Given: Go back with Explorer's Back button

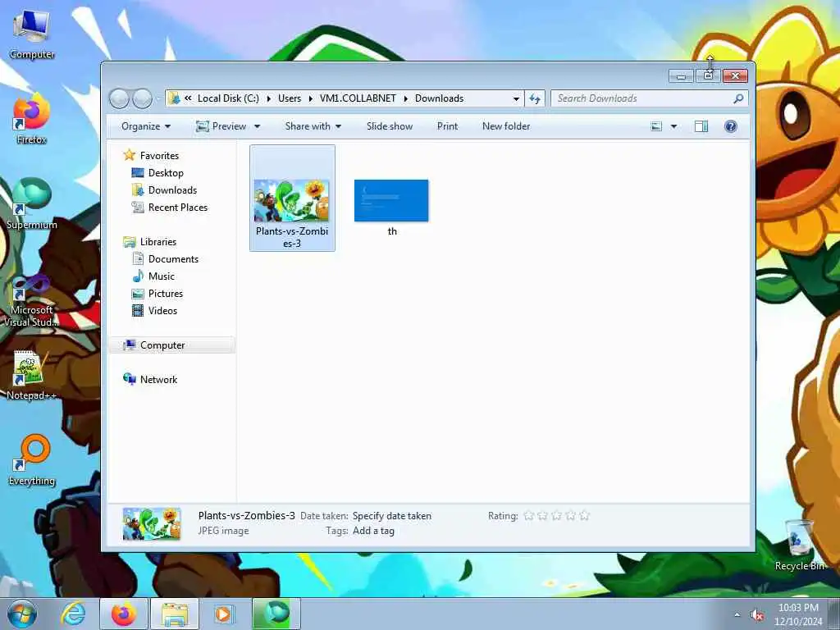Looking at the screenshot, I should (x=119, y=98).
